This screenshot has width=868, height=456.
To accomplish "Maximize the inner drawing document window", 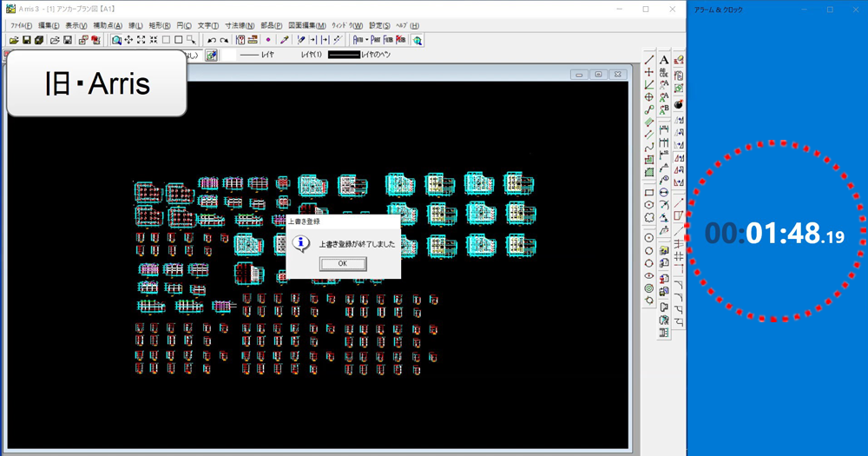I will coord(598,75).
